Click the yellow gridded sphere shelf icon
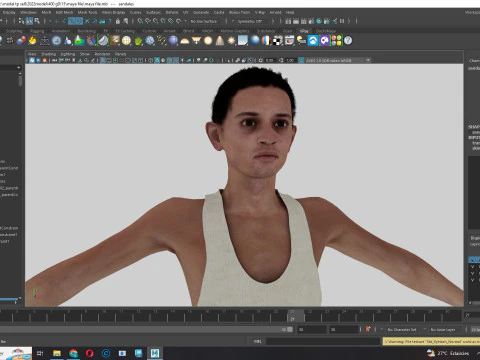Viewport: 480px width, 360px height. click(x=126, y=41)
